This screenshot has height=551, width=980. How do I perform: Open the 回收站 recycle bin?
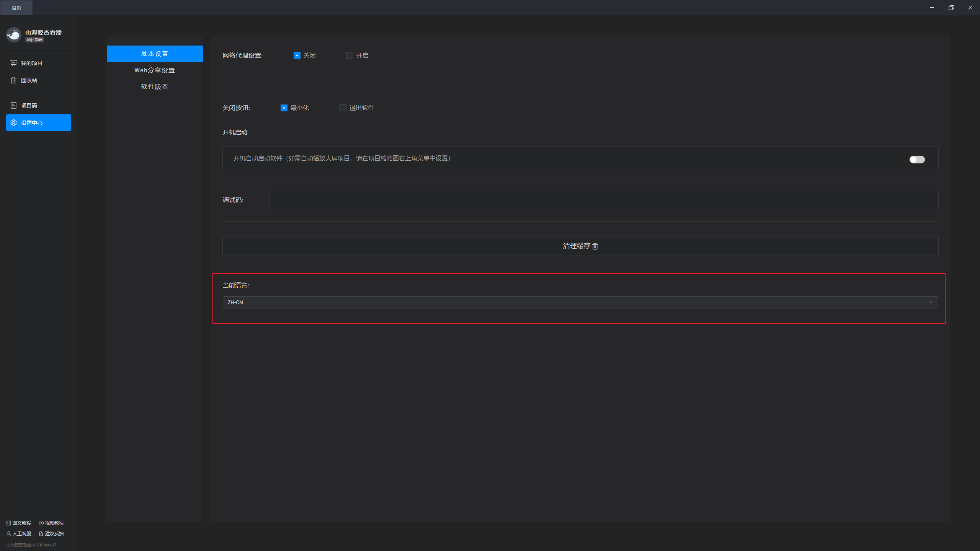tap(29, 80)
